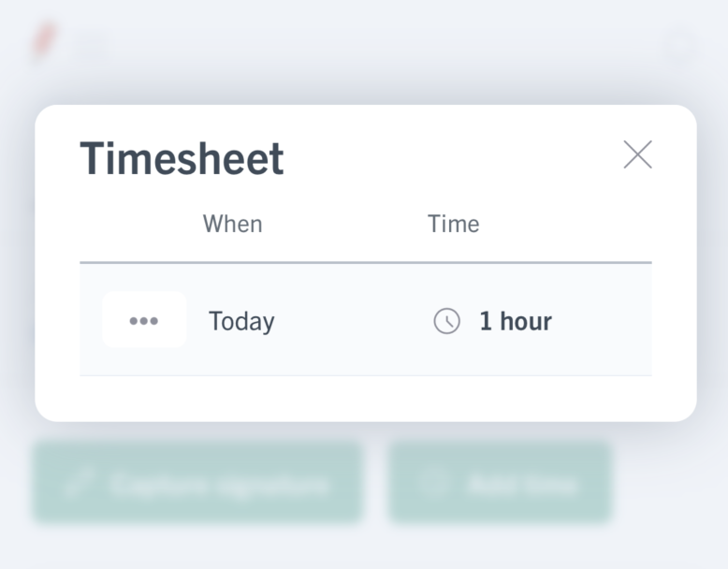Click the Timesheet dialog title

182,158
